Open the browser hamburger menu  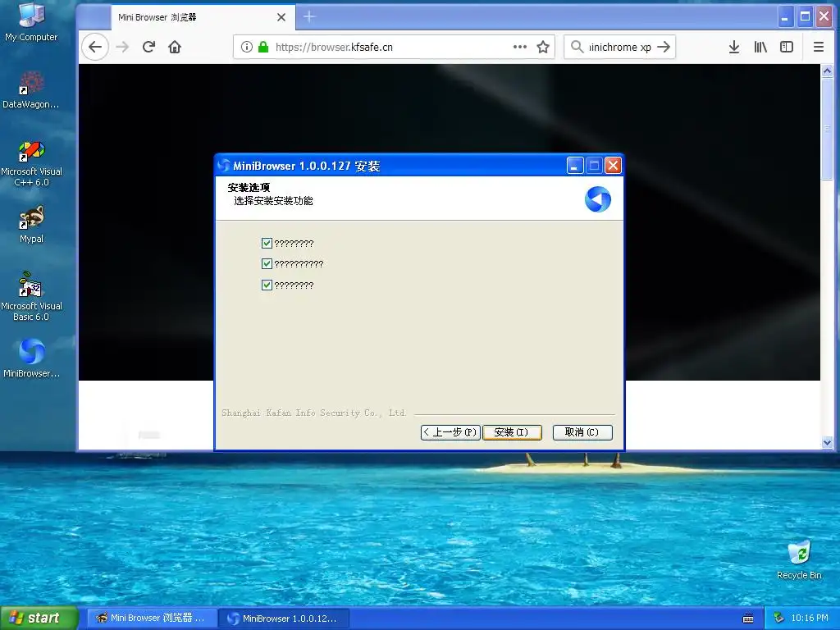pyautogui.click(x=819, y=47)
